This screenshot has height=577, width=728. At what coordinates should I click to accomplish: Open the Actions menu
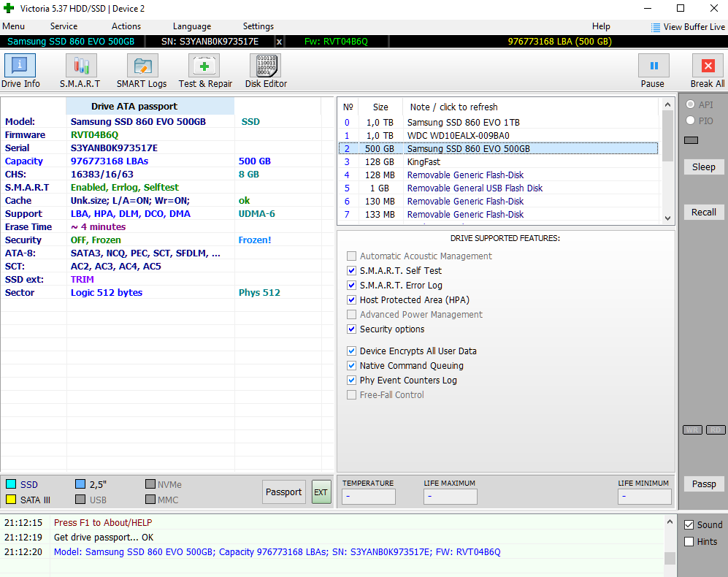(x=126, y=26)
